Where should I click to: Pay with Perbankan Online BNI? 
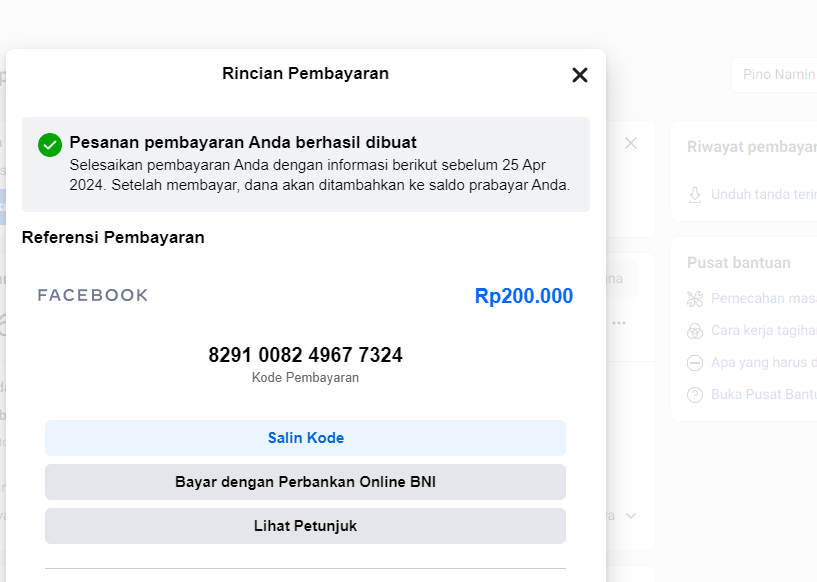click(x=305, y=482)
